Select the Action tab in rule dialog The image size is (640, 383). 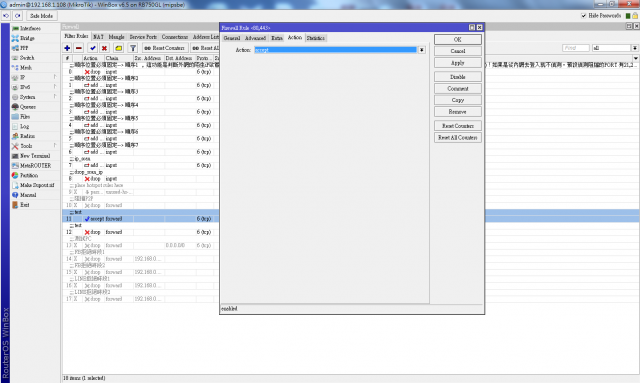click(295, 37)
